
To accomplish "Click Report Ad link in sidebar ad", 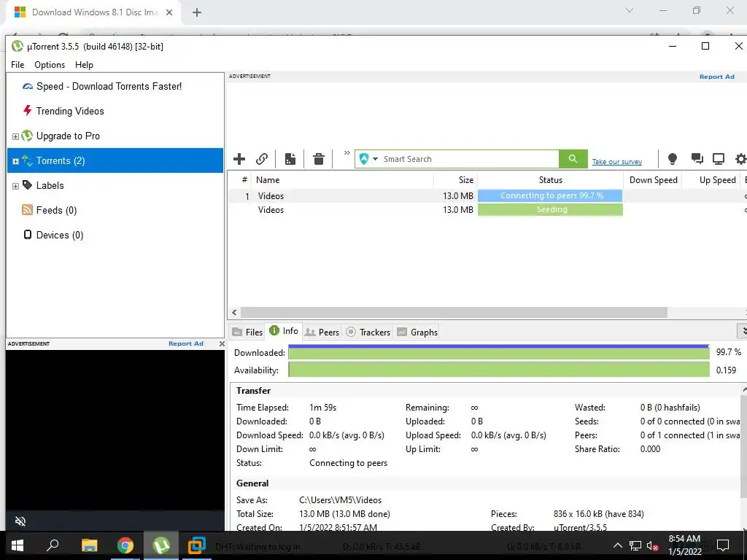I will [186, 343].
